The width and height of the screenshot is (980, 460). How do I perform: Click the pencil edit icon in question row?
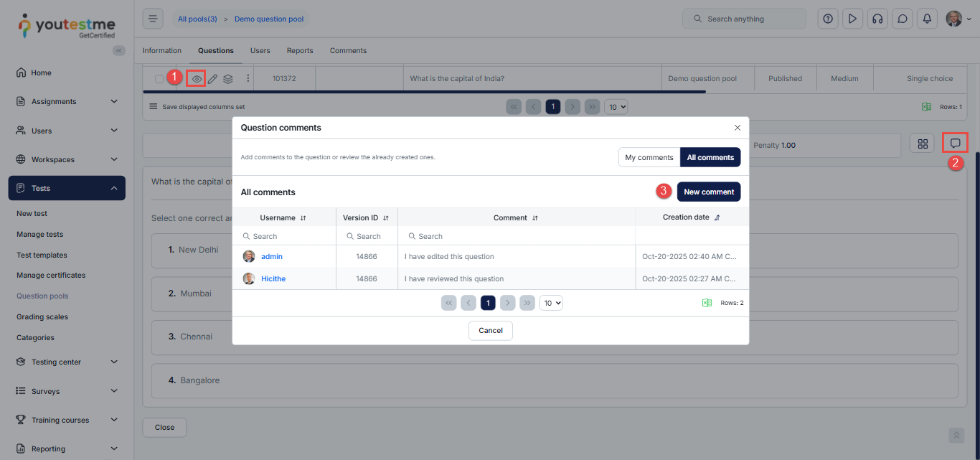tap(212, 79)
